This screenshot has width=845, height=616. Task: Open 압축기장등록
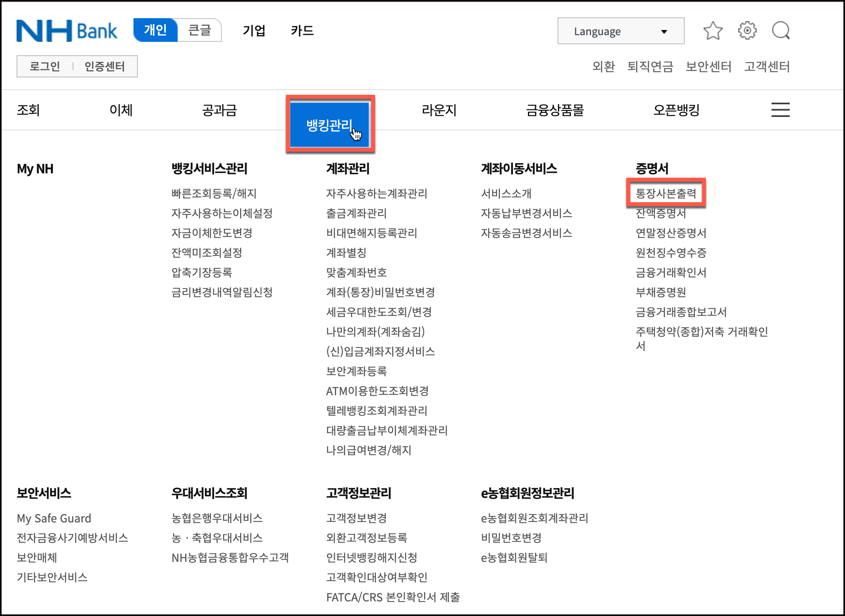(201, 272)
